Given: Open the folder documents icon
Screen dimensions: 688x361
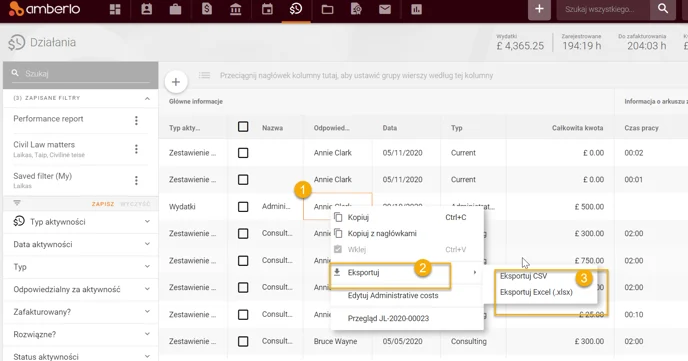Looking at the screenshot, I should tap(327, 9).
